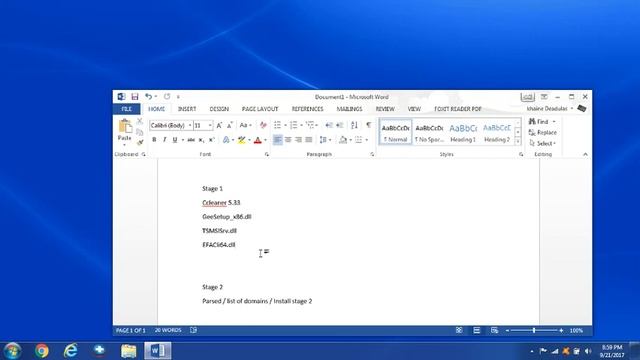This screenshot has width=640, height=360.
Task: Open the Paragraph dialog launcher
Action: tap(372, 154)
